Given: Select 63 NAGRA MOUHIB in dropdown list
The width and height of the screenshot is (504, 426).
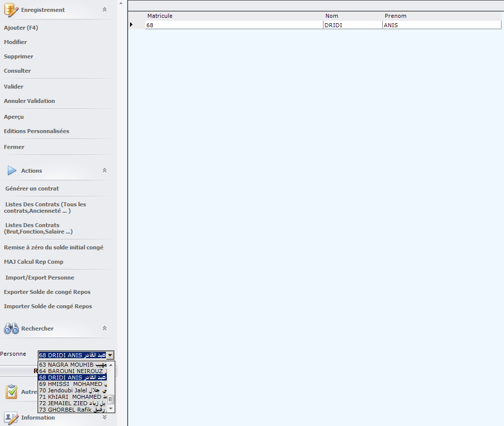Looking at the screenshot, I should point(73,365).
